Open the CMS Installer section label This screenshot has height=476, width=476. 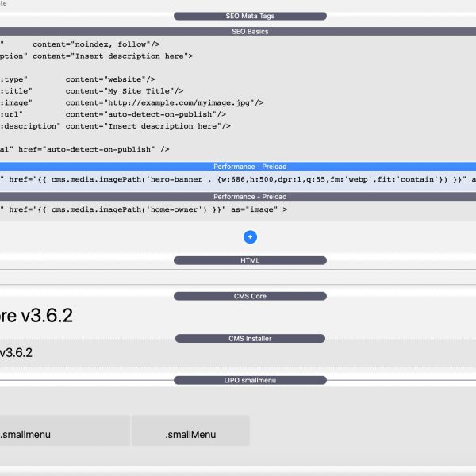coord(250,339)
